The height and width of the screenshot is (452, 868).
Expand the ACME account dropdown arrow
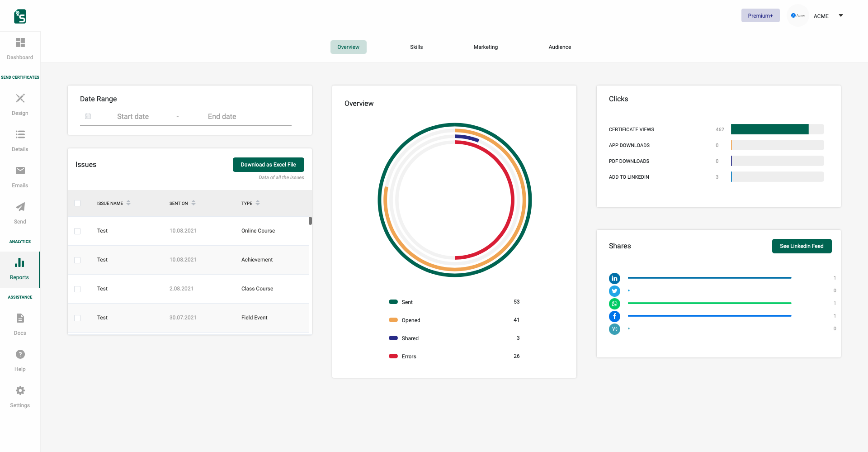tap(841, 16)
